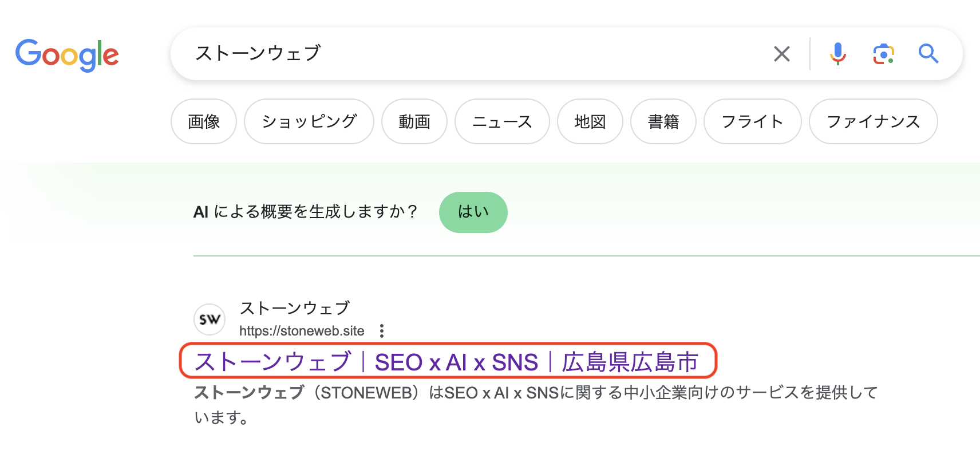The height and width of the screenshot is (450, 980).
Task: Select the 画像 filter tab
Action: [204, 121]
